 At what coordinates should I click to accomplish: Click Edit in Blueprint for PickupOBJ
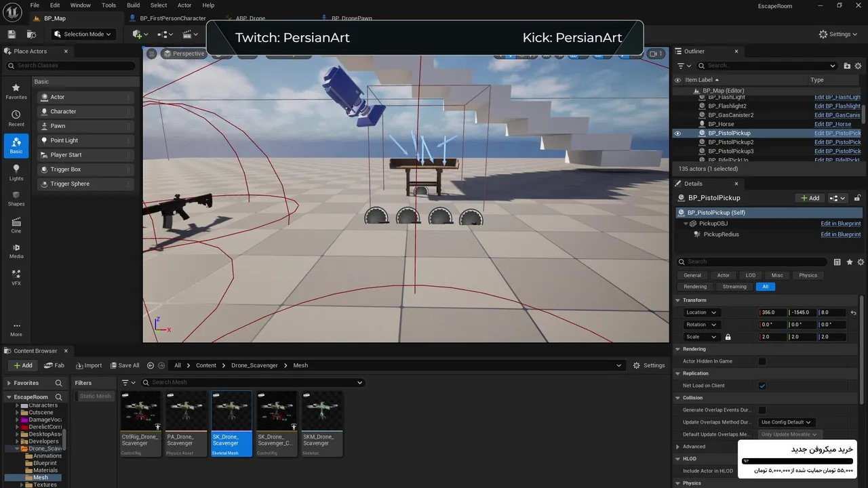coord(841,224)
